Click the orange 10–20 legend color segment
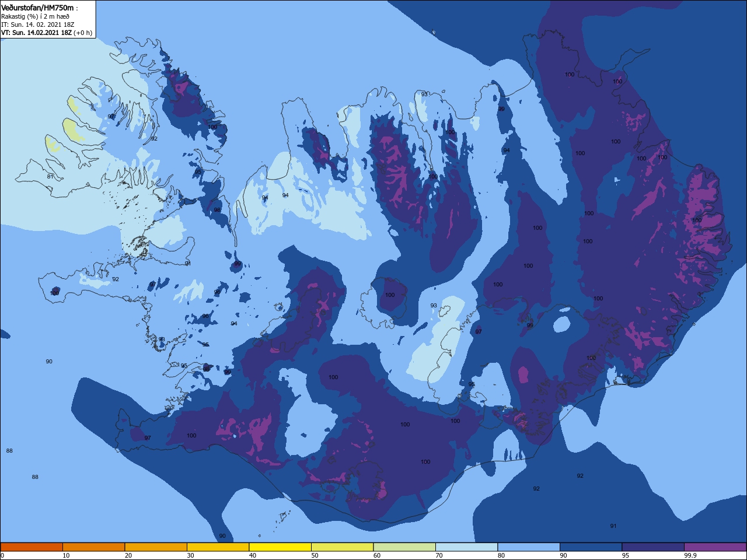The width and height of the screenshot is (747, 560). pos(93,547)
